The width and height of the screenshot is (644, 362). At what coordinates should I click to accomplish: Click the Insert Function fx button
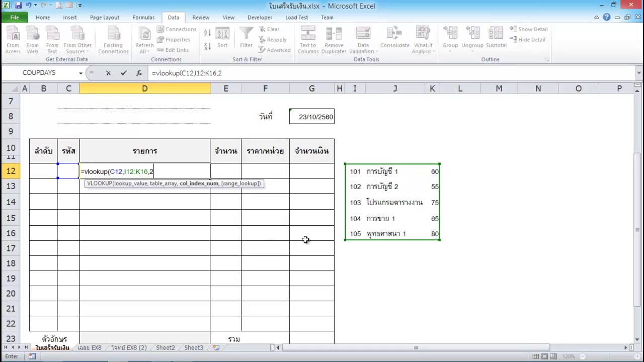tap(139, 73)
